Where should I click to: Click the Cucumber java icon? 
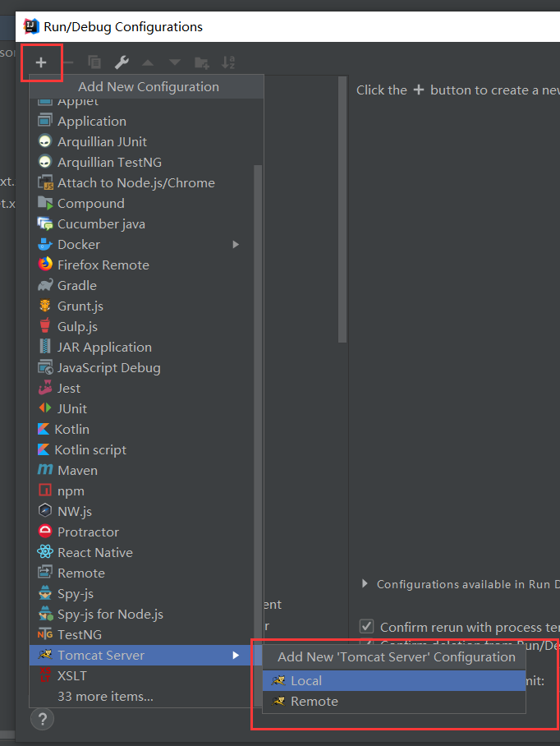click(x=44, y=223)
